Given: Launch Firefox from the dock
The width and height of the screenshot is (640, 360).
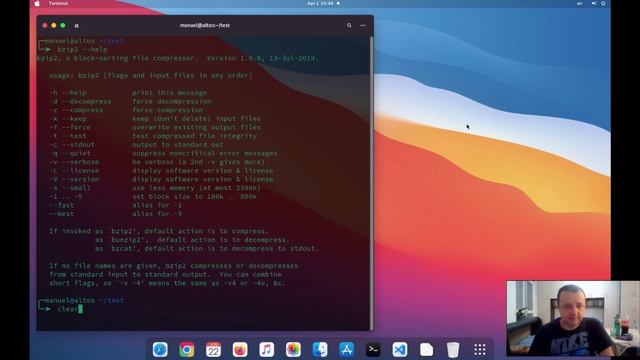Looking at the screenshot, I should tap(240, 350).
